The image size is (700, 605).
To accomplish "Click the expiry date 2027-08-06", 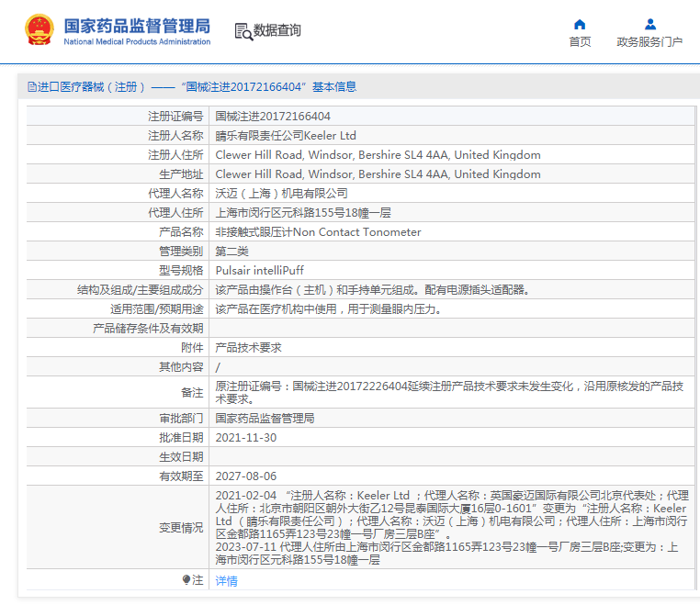I will click(245, 476).
